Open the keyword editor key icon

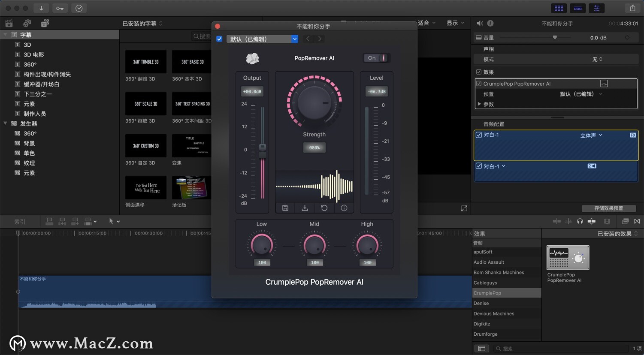[x=60, y=8]
